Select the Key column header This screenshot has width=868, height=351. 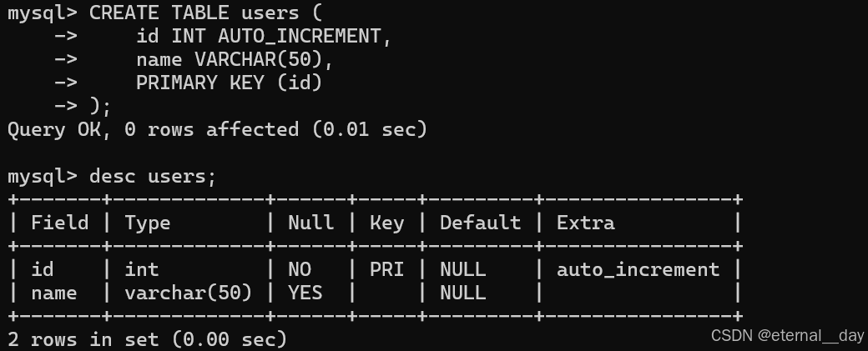pyautogui.click(x=386, y=223)
